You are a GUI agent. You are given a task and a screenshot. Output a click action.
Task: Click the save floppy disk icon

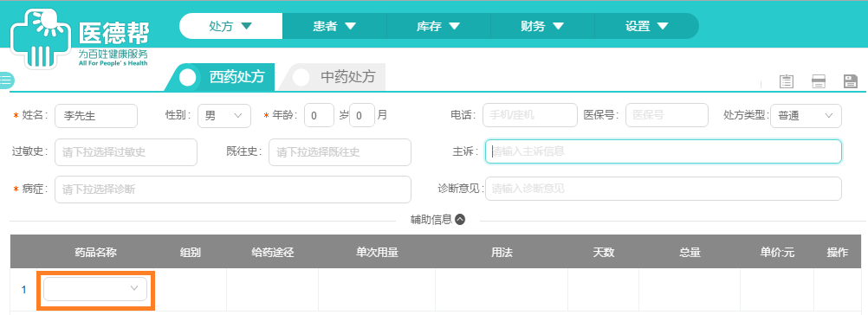(851, 81)
